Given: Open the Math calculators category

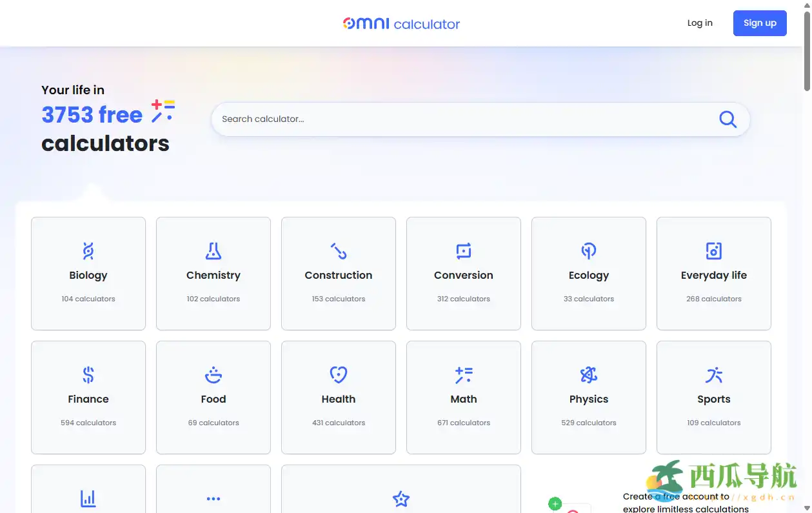Looking at the screenshot, I should pyautogui.click(x=463, y=397).
